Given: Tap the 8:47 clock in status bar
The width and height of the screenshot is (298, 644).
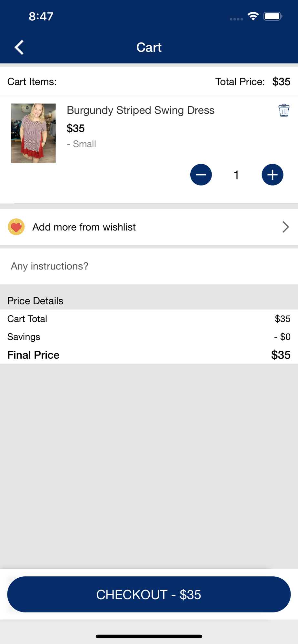Looking at the screenshot, I should click(41, 16).
